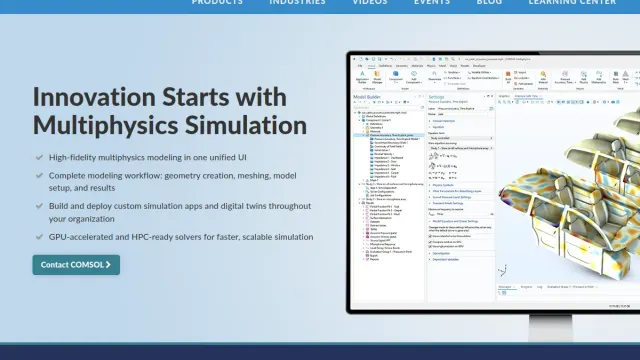Open the Products navigation menu
The height and width of the screenshot is (360, 640).
pyautogui.click(x=217, y=2)
